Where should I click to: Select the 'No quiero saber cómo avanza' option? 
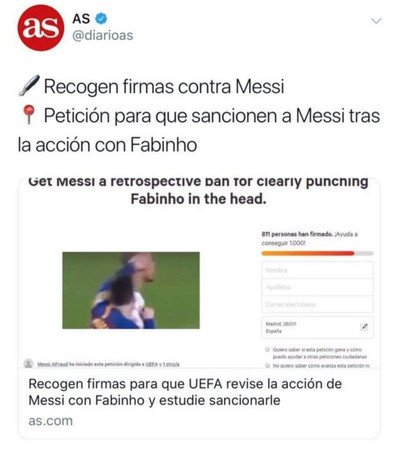click(x=267, y=366)
